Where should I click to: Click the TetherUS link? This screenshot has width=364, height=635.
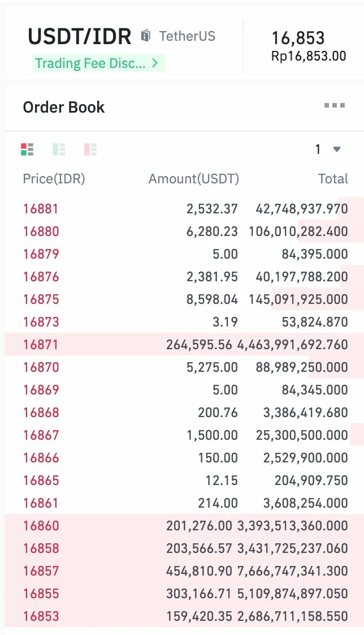coord(187,36)
